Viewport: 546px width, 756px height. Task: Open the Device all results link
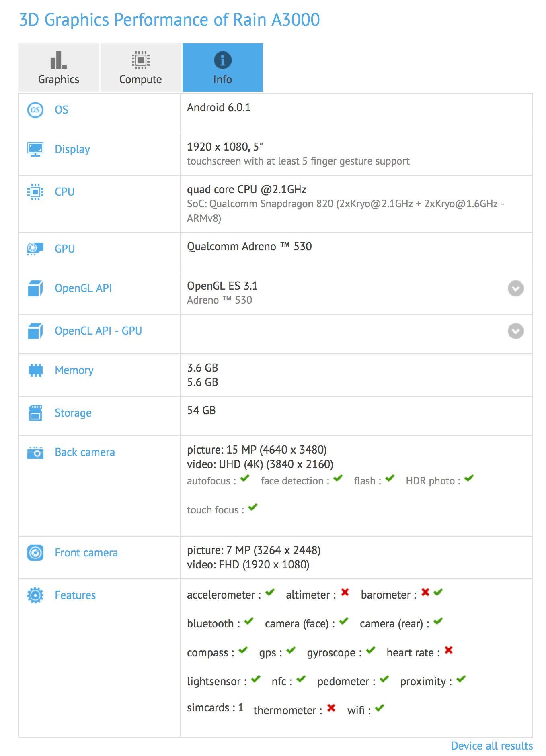pos(492,746)
